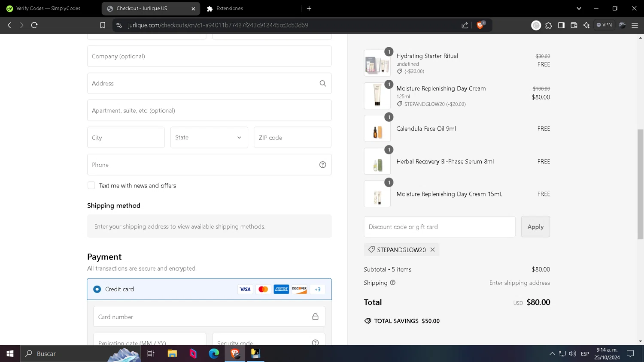Image resolution: width=644 pixels, height=362 pixels.
Task: Show the +3 more payment cards
Action: coord(318,289)
